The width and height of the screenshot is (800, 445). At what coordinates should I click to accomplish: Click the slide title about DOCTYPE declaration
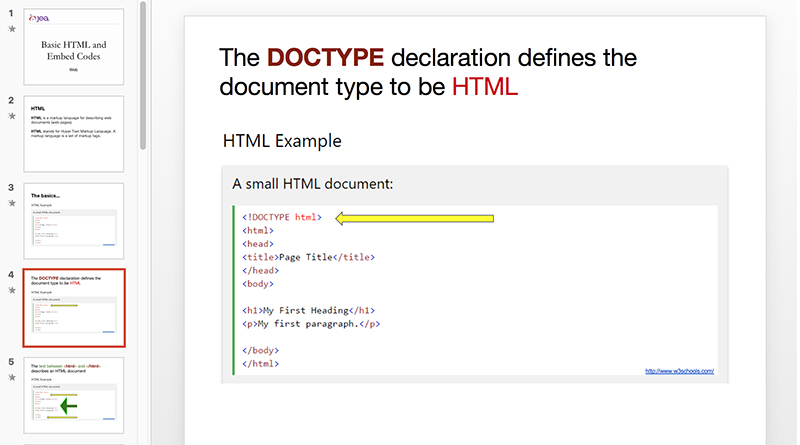click(x=428, y=72)
